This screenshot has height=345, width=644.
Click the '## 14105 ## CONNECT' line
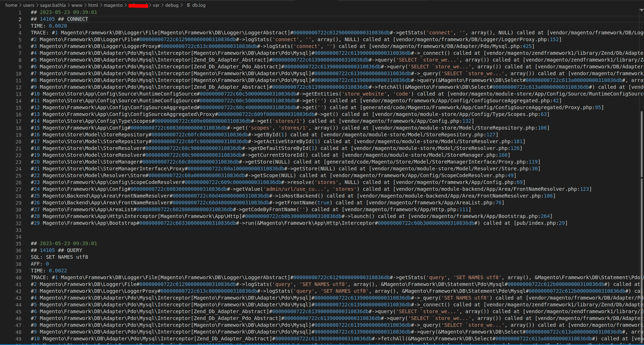tap(59, 19)
